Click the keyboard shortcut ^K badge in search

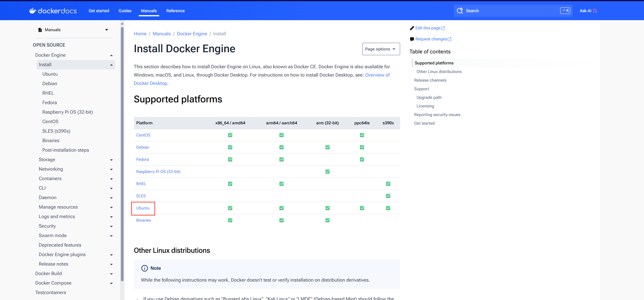(565, 10)
